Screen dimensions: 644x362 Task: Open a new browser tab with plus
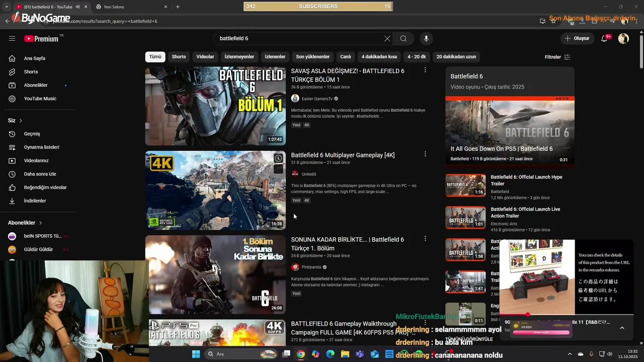[x=178, y=7]
